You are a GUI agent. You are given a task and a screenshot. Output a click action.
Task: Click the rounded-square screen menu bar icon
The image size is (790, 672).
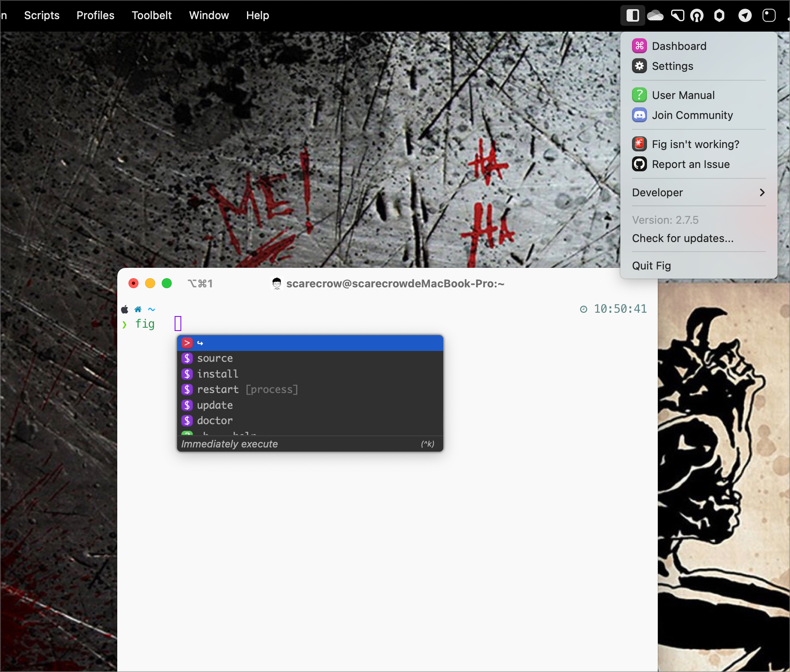click(769, 16)
